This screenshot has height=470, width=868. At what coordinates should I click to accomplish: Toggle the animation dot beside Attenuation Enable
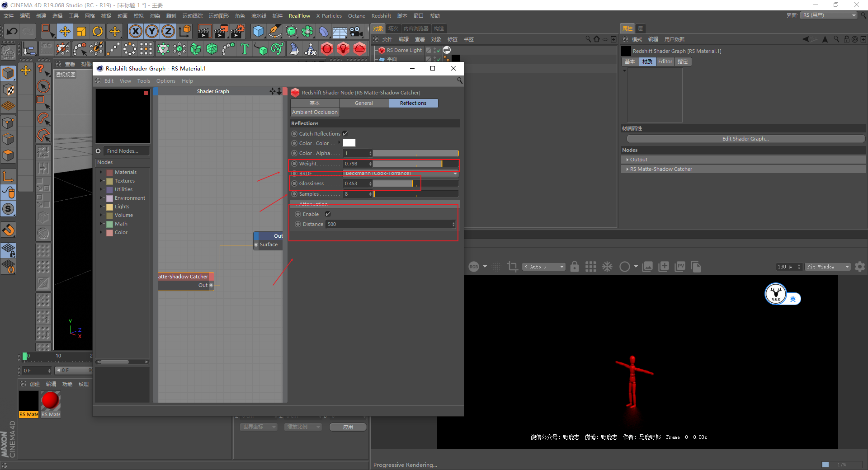(x=298, y=214)
